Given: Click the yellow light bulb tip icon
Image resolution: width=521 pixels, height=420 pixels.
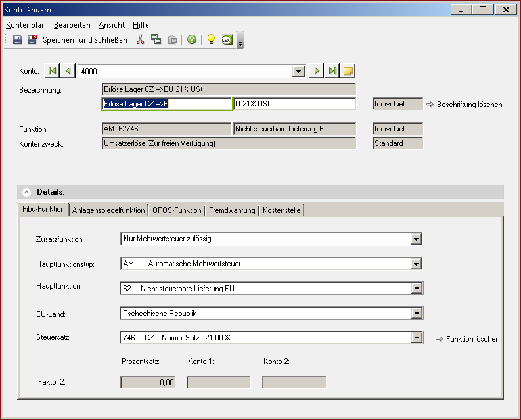Looking at the screenshot, I should pyautogui.click(x=211, y=39).
